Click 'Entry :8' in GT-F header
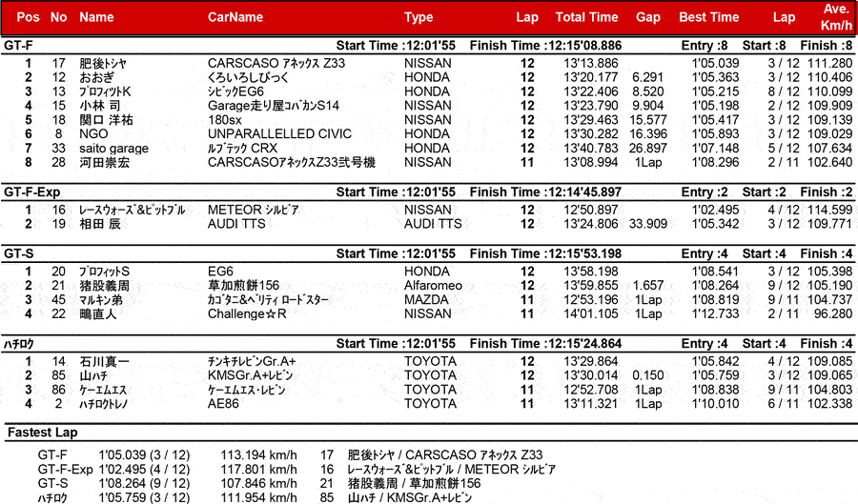 tap(705, 46)
